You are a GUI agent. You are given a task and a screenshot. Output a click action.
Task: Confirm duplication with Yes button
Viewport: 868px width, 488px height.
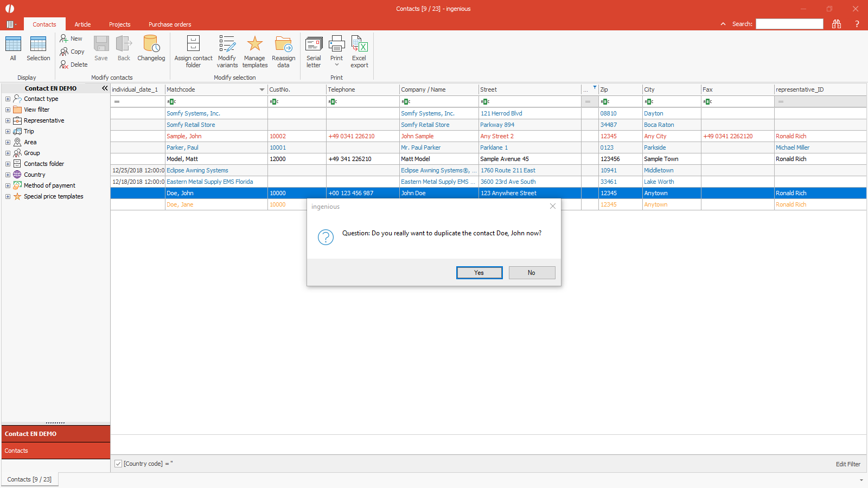[x=479, y=273]
